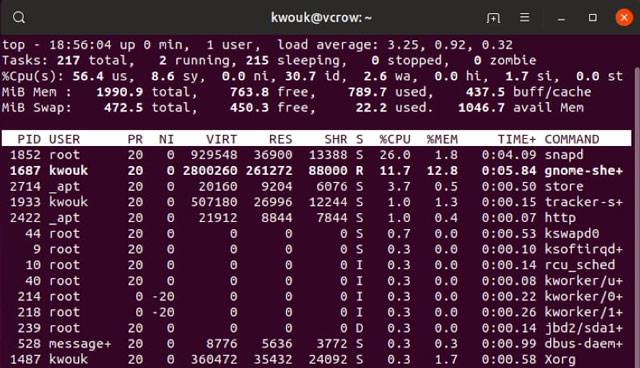Click the TIME+ column header
The height and width of the screenshot is (368, 640).
pyautogui.click(x=517, y=139)
